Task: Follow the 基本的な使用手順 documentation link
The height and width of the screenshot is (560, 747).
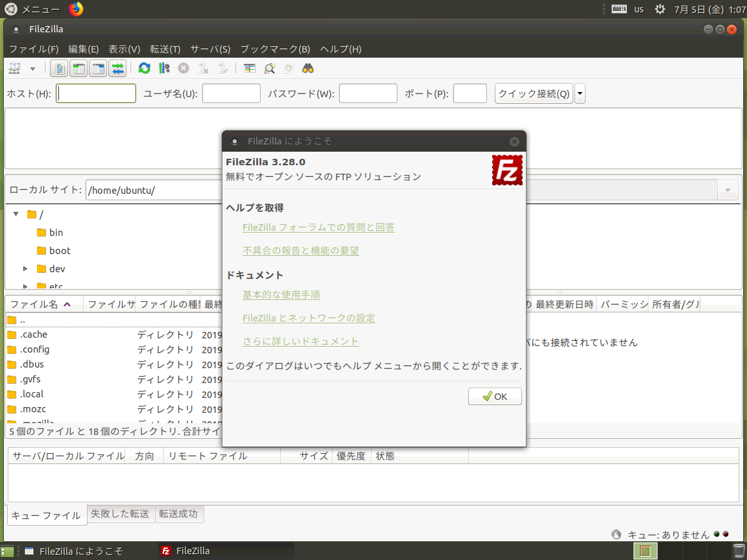Action: pyautogui.click(x=281, y=294)
